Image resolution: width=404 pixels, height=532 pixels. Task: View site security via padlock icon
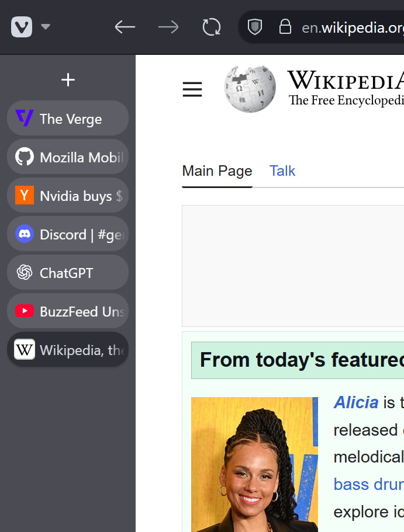click(x=285, y=27)
